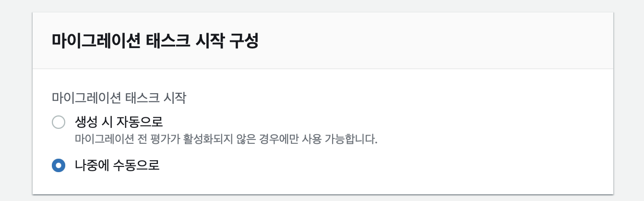644x201 pixels.
Task: Click the '마이그레이션 태스크 시작 구성' panel heading
Action: 155,40
